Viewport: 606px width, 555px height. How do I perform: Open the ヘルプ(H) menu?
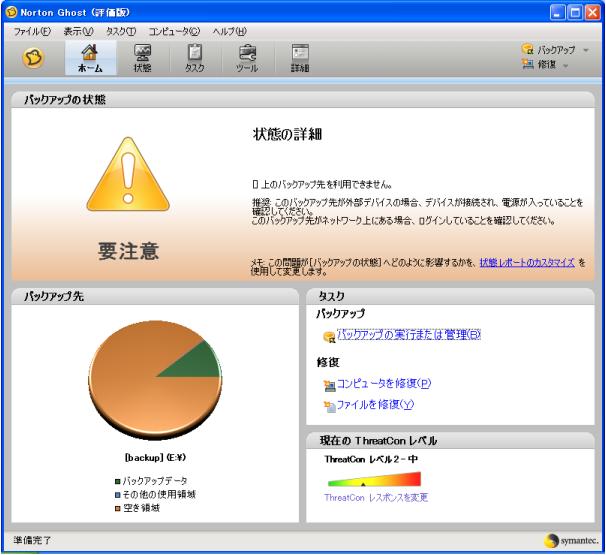(229, 31)
